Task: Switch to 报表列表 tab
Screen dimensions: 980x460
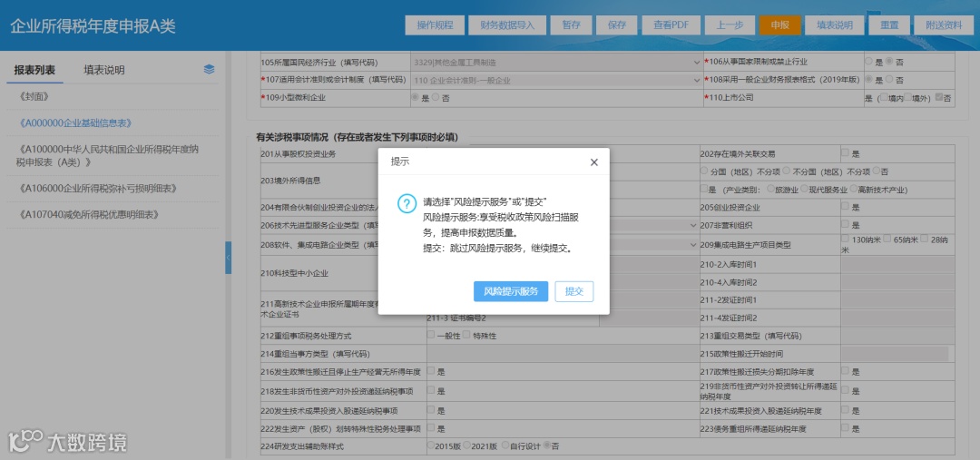Action: tap(35, 70)
